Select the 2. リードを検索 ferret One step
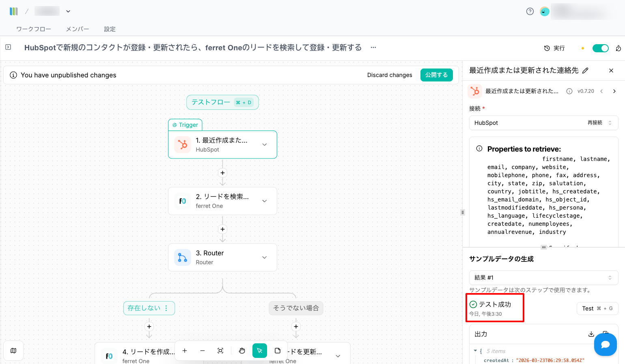The height and width of the screenshot is (364, 625). [222, 201]
